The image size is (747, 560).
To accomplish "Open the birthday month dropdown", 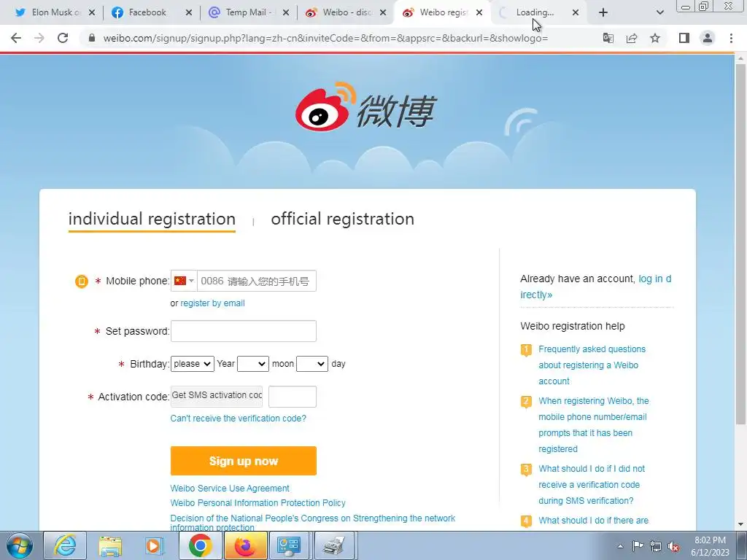I will (x=253, y=364).
